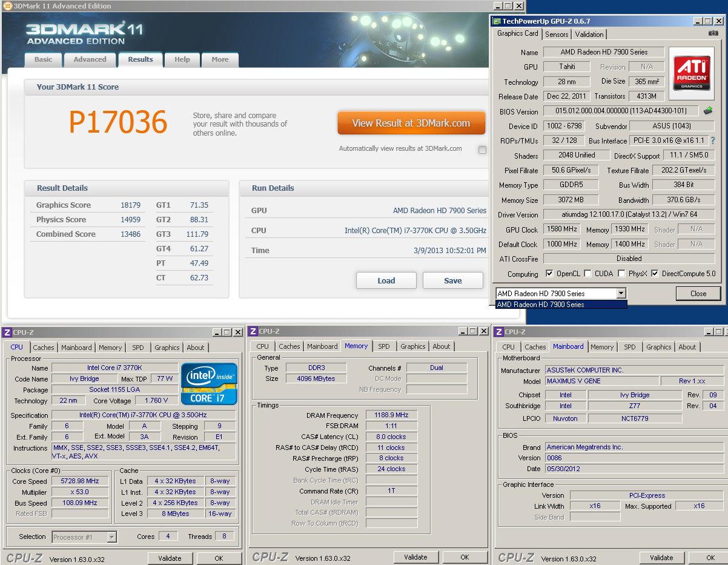728x565 pixels.
Task: Click the Multiplier field x 53.0
Action: pos(80,492)
